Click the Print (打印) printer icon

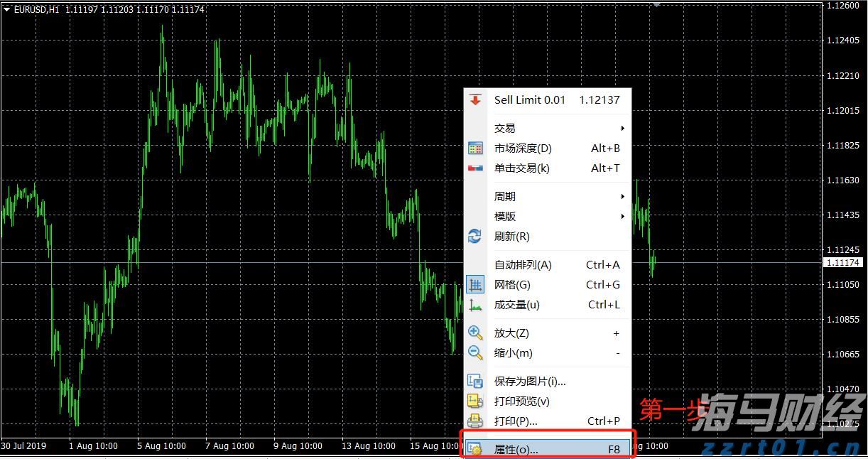475,421
